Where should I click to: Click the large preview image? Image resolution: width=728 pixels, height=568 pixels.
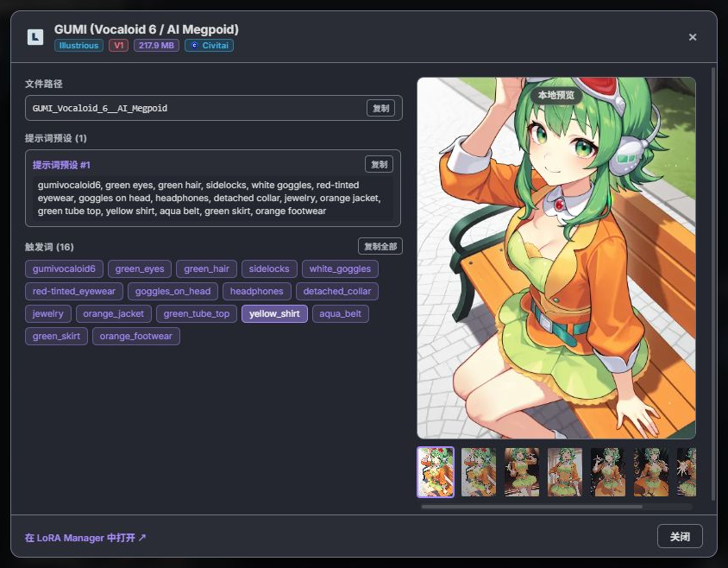tap(556, 258)
